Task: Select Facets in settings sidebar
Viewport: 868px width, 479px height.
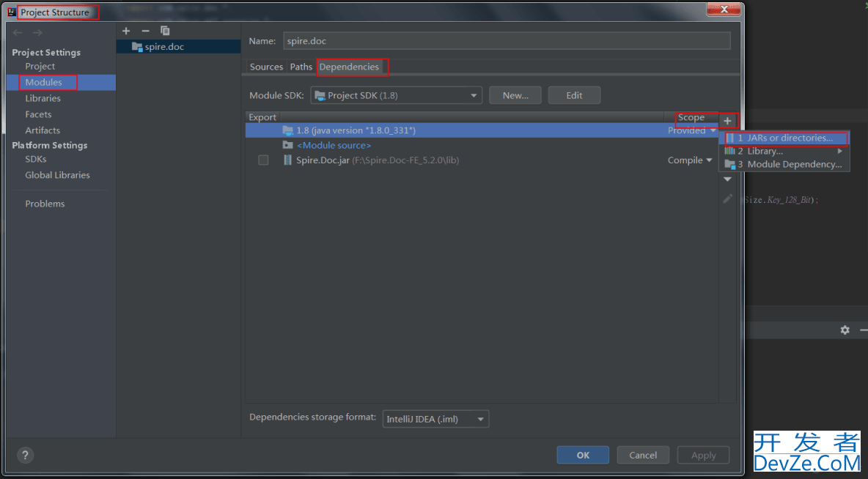Action: point(38,114)
